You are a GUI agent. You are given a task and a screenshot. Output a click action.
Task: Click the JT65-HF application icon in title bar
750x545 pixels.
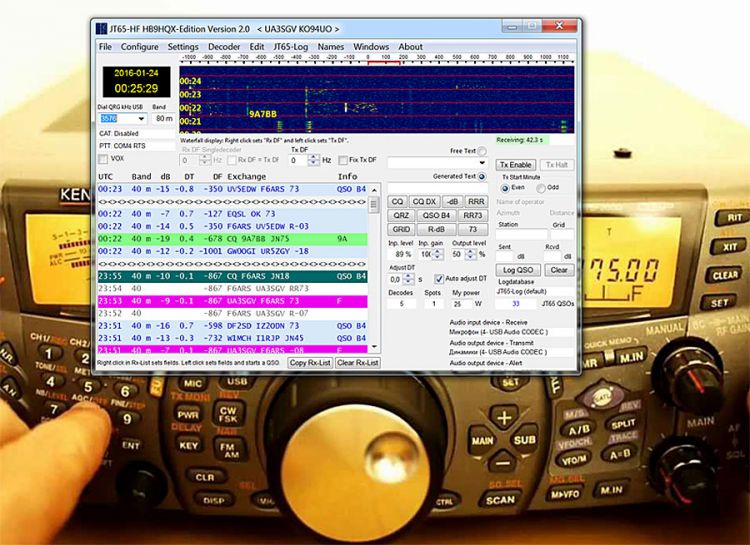(101, 29)
